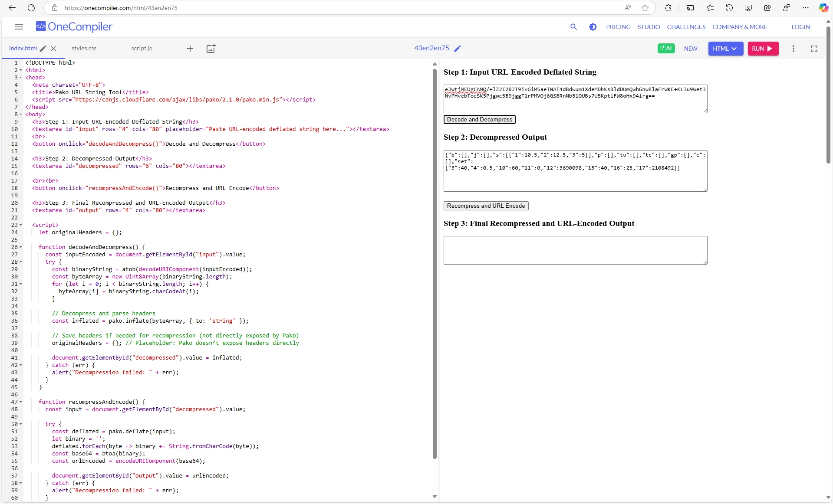833x504 pixels.
Task: Click the Step 3 output textarea
Action: pyautogui.click(x=575, y=250)
